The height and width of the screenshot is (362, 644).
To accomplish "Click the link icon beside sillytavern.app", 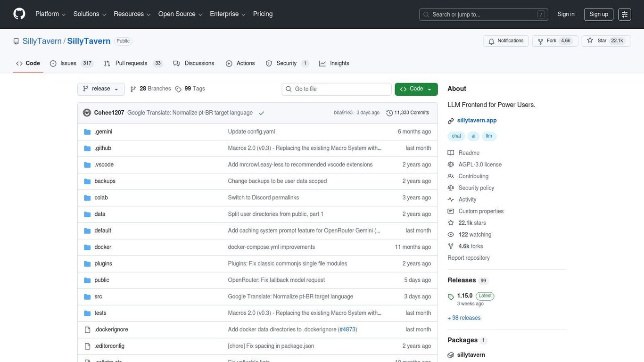I will pyautogui.click(x=451, y=121).
